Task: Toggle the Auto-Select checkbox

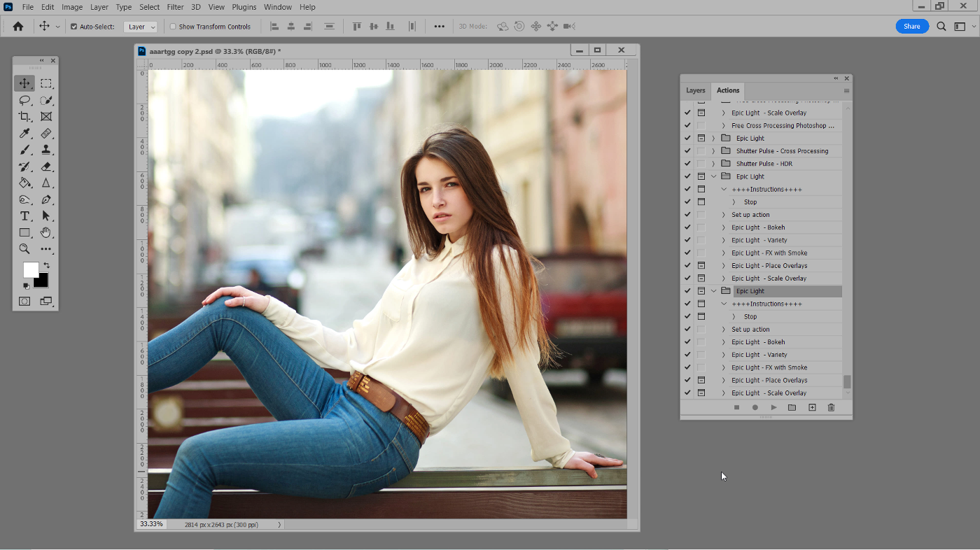Action: (x=74, y=27)
